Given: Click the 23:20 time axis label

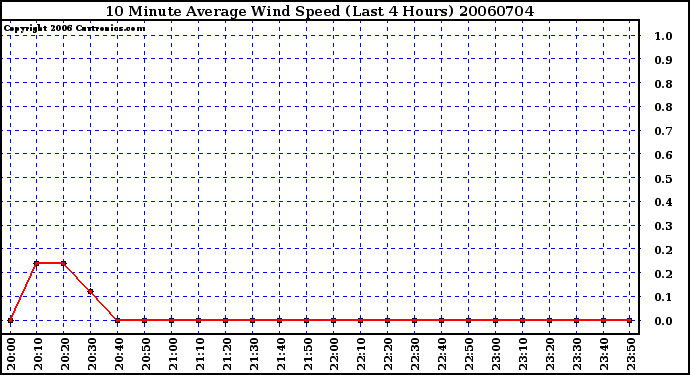Looking at the screenshot, I should (550, 354).
